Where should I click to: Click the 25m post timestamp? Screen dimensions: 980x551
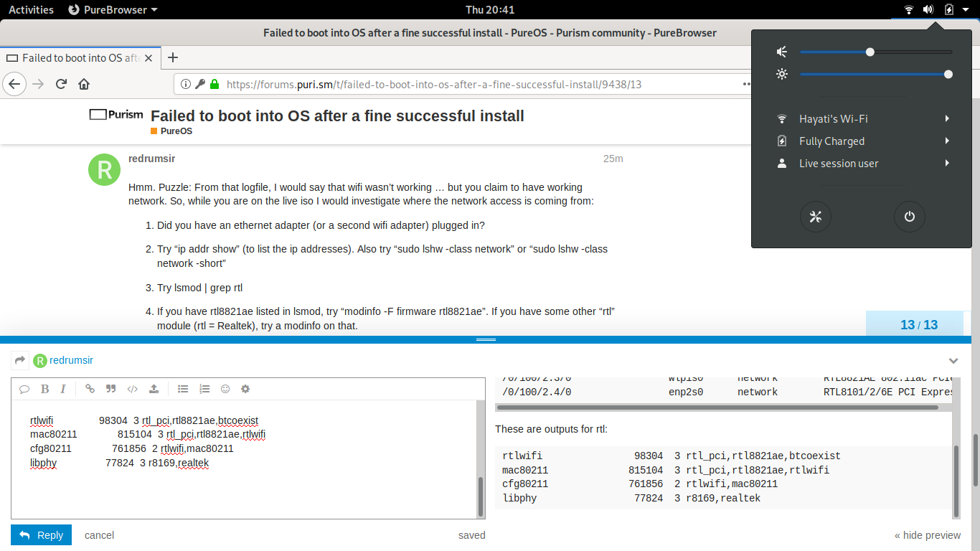coord(613,159)
